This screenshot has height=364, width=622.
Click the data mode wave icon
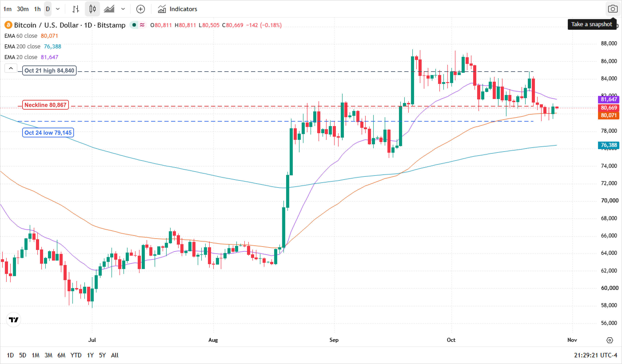tap(142, 25)
